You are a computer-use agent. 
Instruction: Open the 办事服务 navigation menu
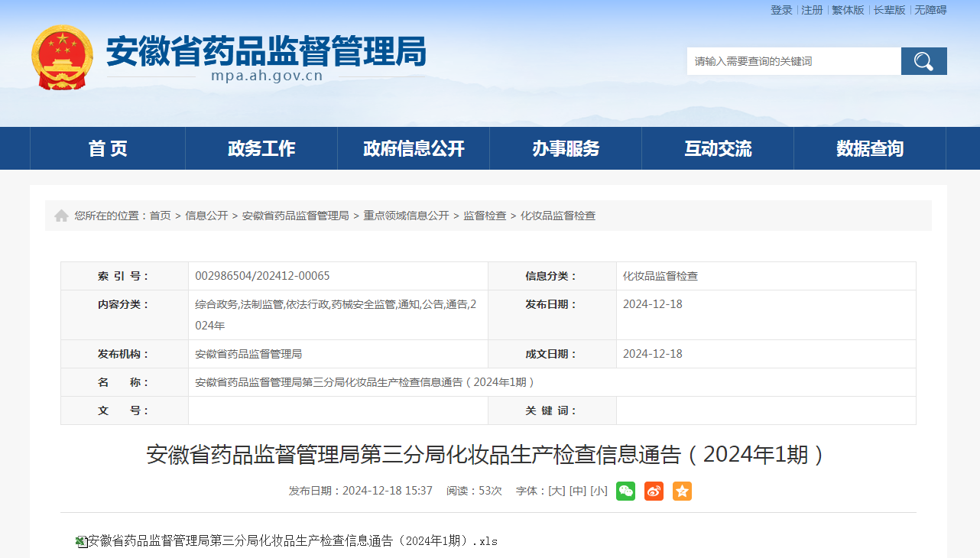click(566, 148)
